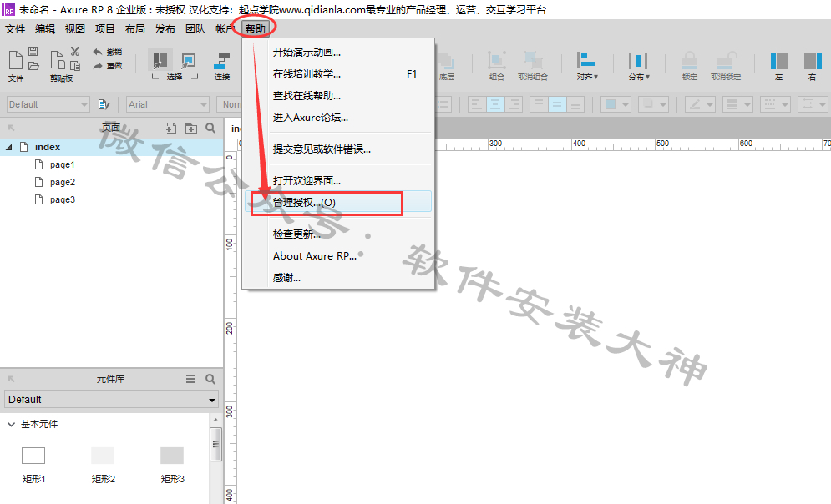The image size is (831, 504).
Task: Open the 布局 menu
Action: 135,28
